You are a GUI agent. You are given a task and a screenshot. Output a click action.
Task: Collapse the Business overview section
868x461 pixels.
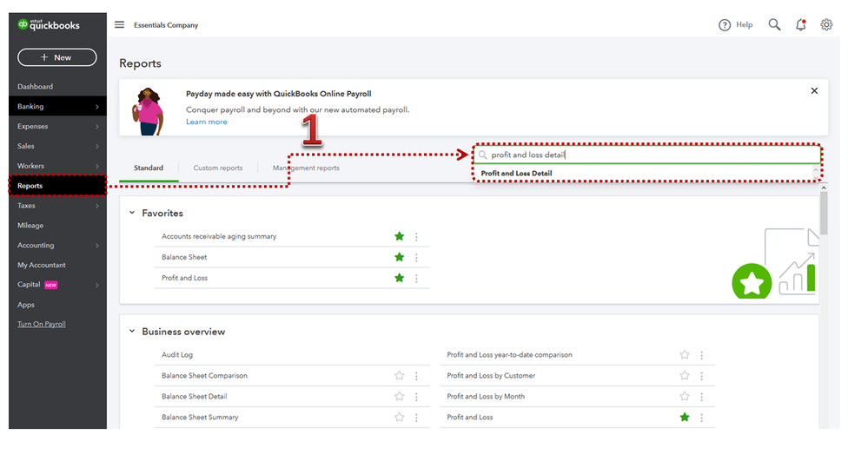(x=132, y=331)
